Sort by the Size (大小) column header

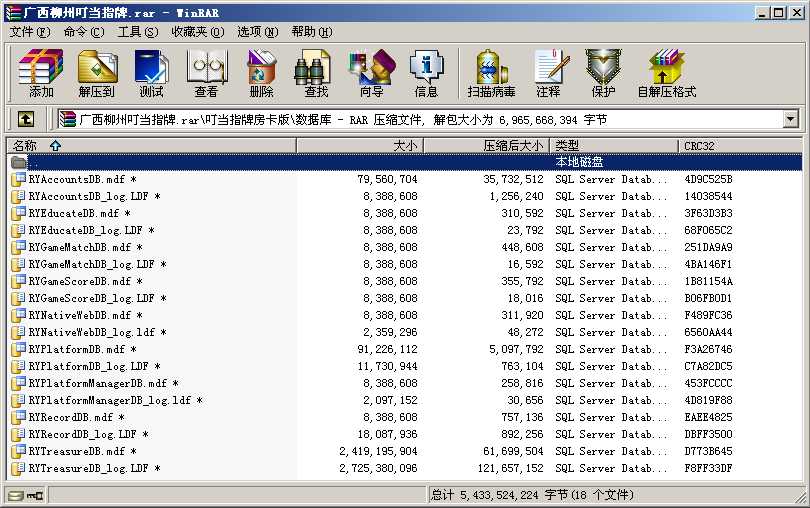(360, 146)
